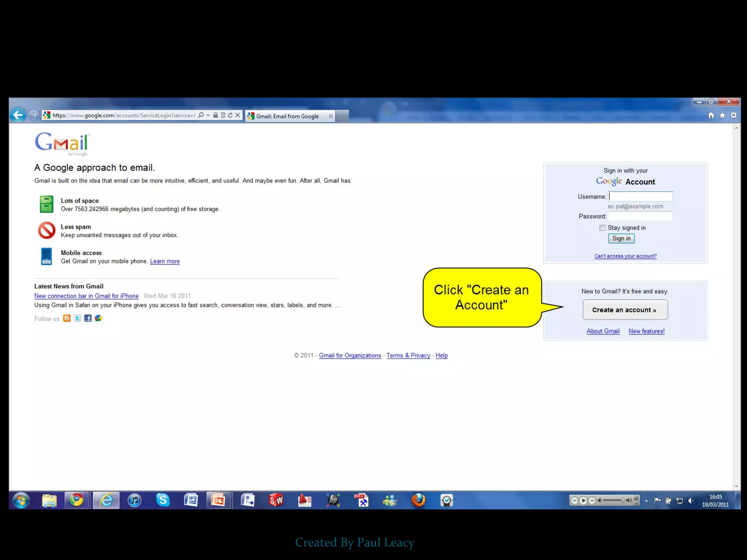747x560 pixels.
Task: Open the Windows Start menu orb
Action: 21,500
